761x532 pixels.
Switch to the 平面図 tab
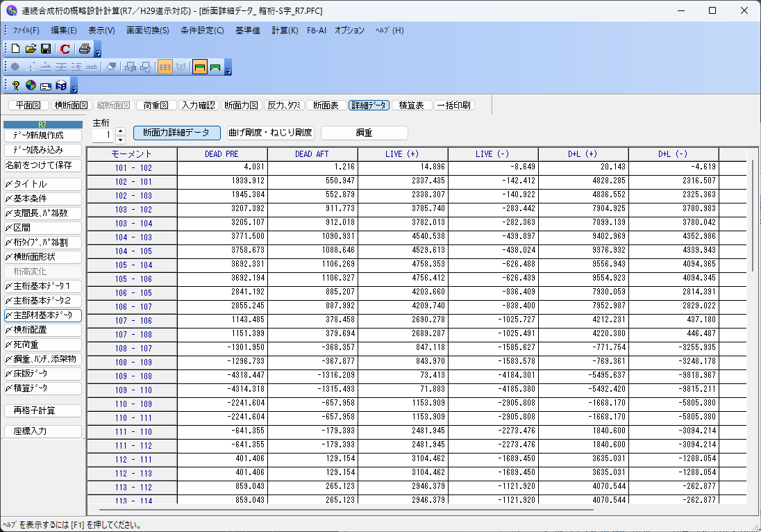click(28, 106)
